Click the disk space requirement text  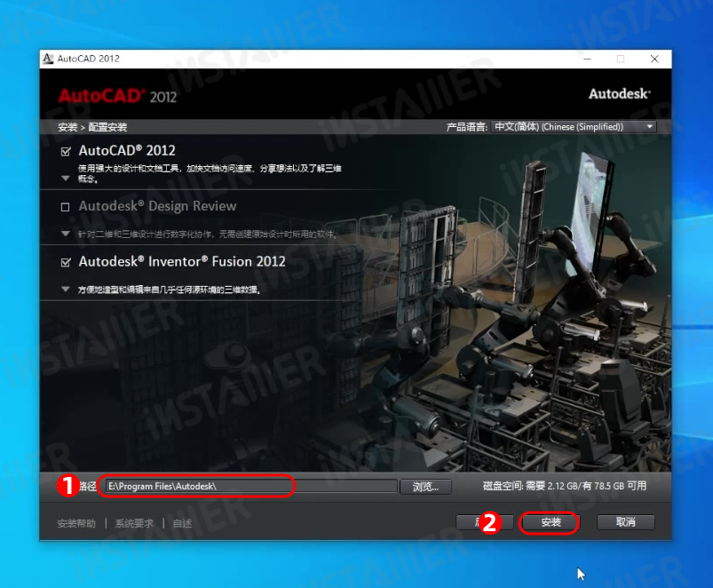pyautogui.click(x=565, y=486)
